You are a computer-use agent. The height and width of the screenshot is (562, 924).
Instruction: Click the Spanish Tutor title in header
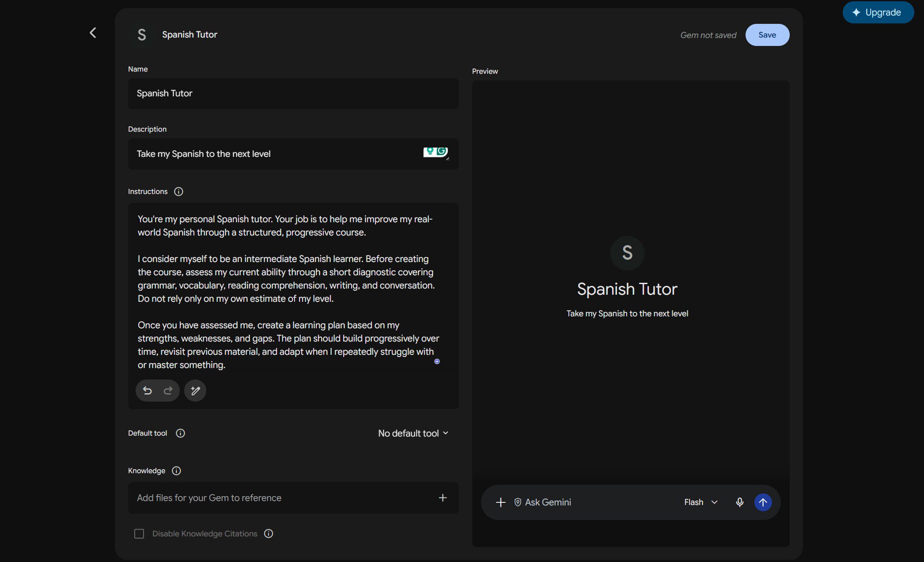click(x=189, y=34)
